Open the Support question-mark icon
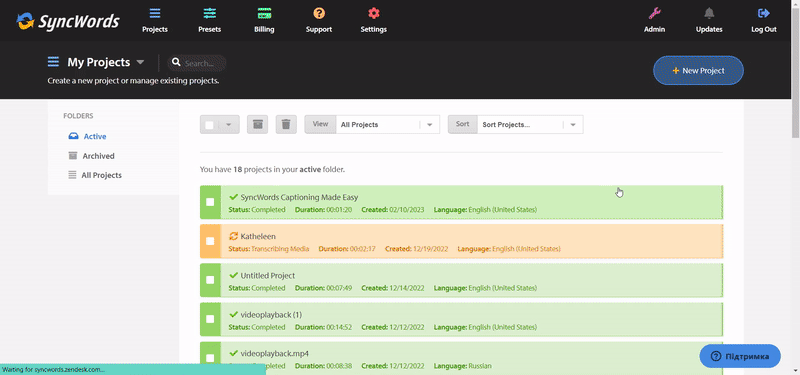 [x=319, y=13]
